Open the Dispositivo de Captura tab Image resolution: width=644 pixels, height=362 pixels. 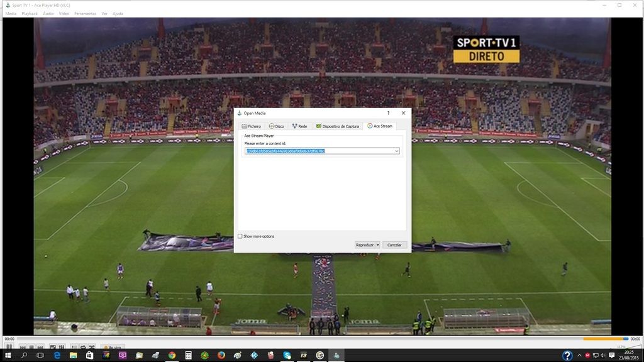coord(337,126)
